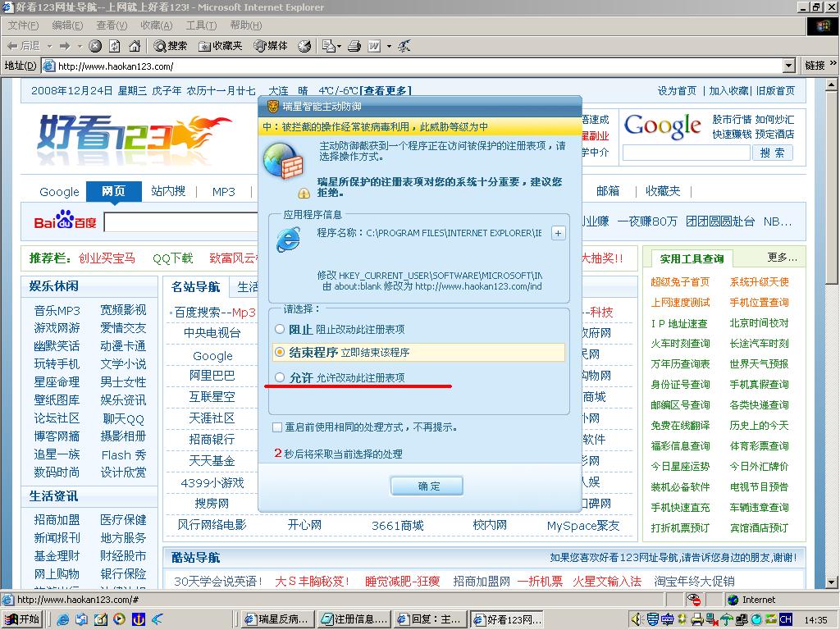Select the 阻止 (Block) radio option
The height and width of the screenshot is (630, 840).
tap(281, 330)
